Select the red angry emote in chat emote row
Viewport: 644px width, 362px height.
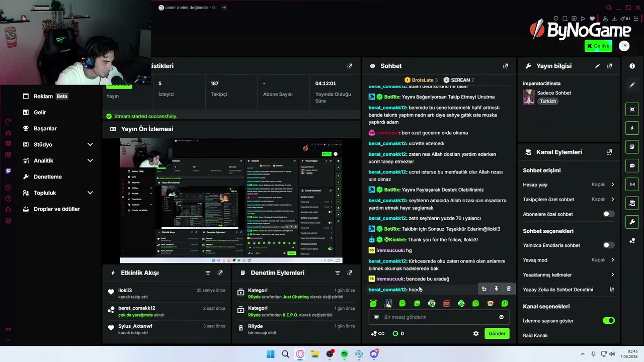pos(446,303)
